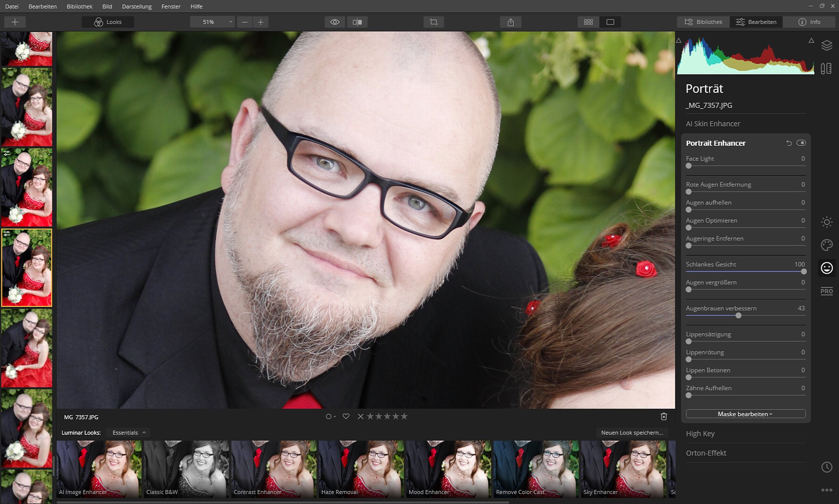Open the three dots more menu
839x504 pixels.
coord(826,490)
